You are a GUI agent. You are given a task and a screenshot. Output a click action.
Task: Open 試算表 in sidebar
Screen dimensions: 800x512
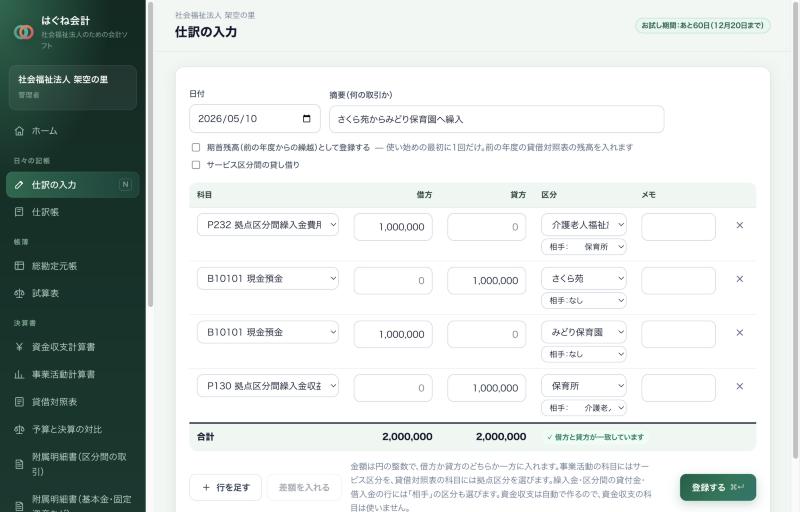(72, 293)
